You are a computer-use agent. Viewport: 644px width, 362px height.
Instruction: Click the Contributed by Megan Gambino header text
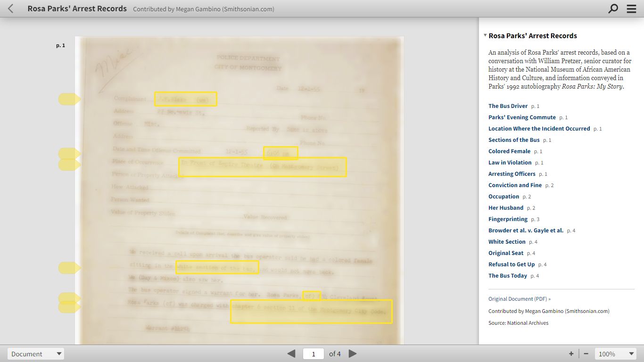[204, 9]
